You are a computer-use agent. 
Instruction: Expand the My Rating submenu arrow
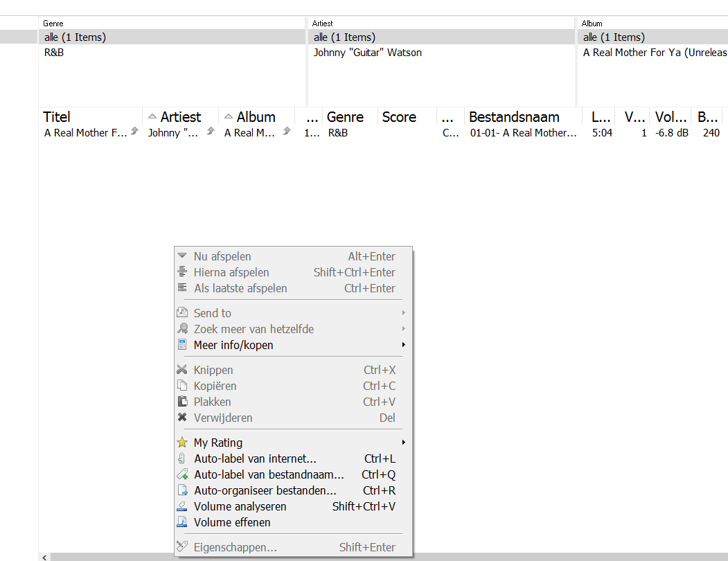(403, 443)
